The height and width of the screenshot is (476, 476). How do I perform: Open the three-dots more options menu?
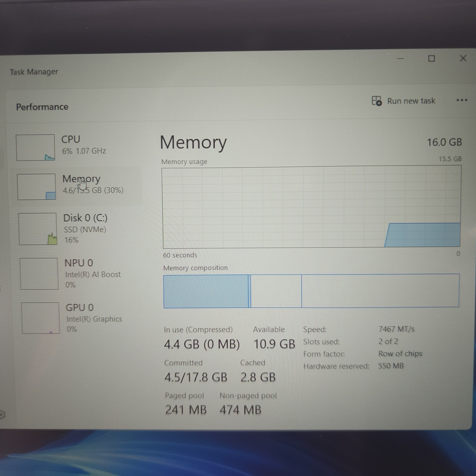click(x=462, y=100)
